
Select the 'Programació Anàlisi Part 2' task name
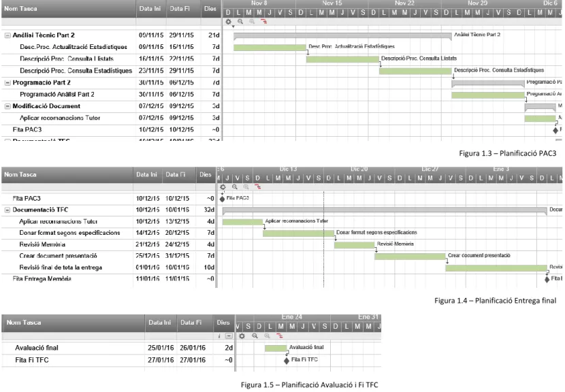[x=57, y=95]
